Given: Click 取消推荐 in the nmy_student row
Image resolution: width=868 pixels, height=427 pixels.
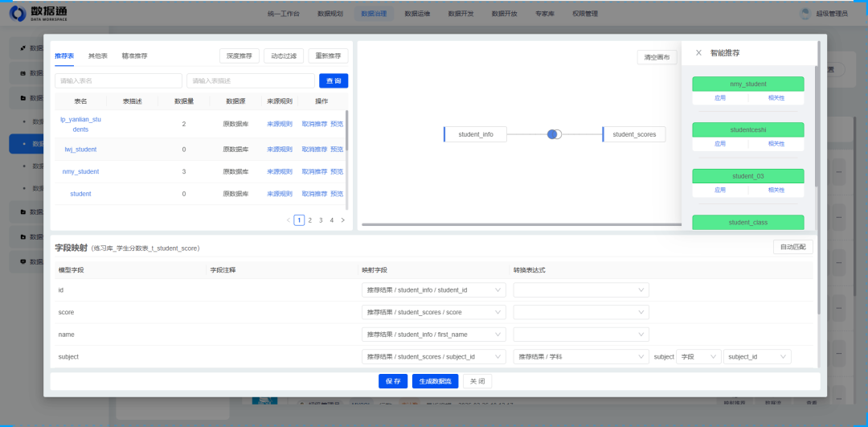Looking at the screenshot, I should tap(314, 172).
